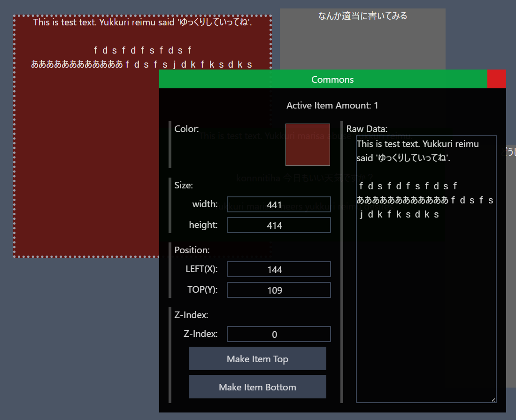
Task: Focus the width input field
Action: 279,205
